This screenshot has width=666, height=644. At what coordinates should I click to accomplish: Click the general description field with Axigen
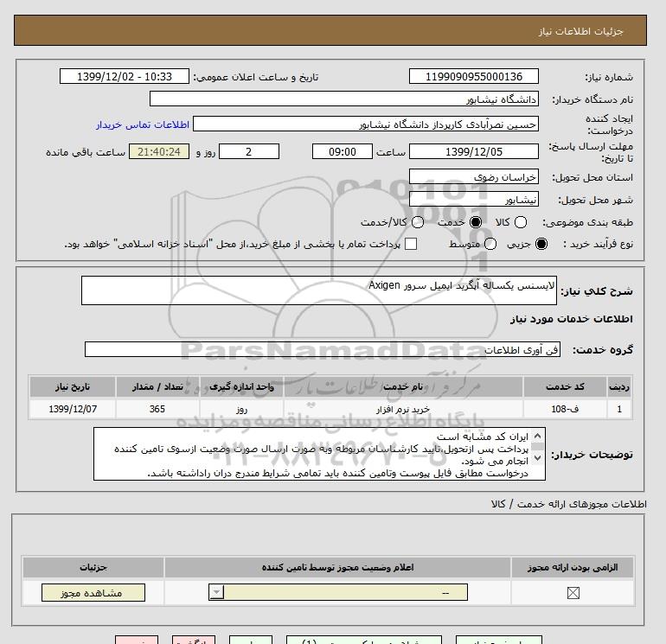pyautogui.click(x=319, y=290)
